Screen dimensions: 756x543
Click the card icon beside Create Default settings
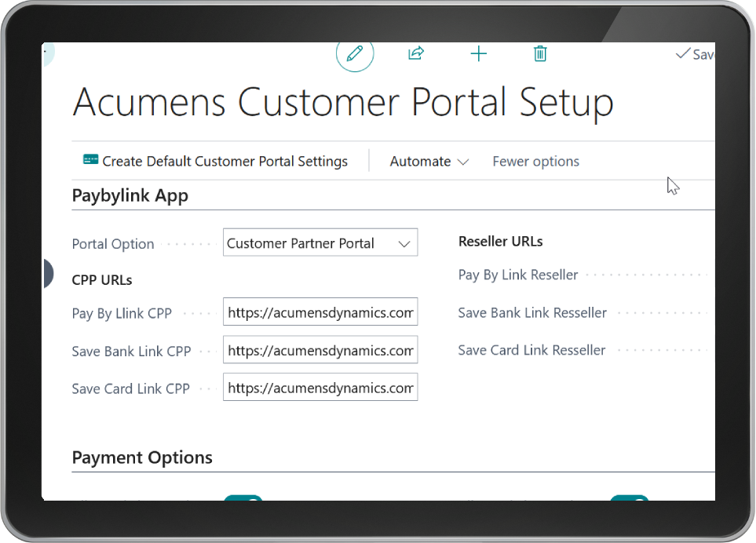click(x=90, y=159)
